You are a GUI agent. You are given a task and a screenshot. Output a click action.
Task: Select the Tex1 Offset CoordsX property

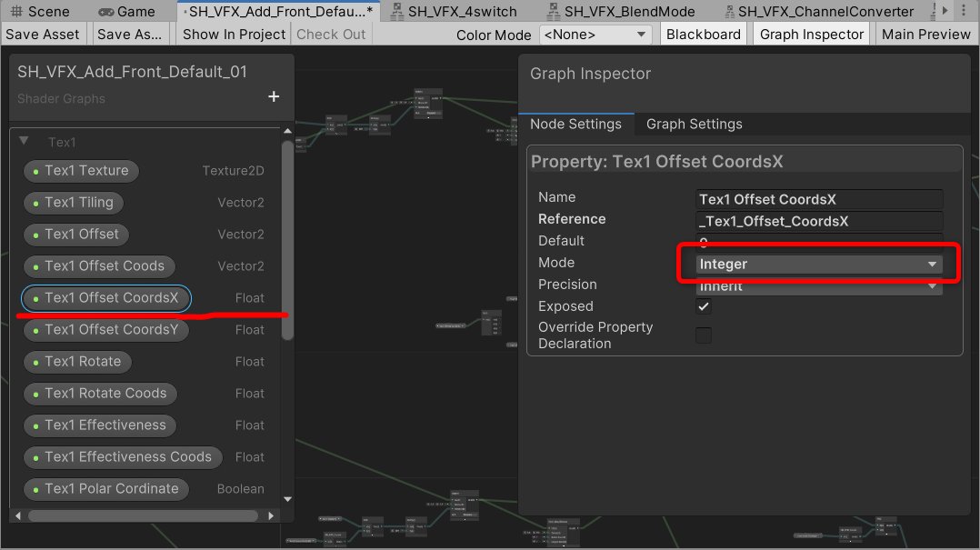point(106,298)
